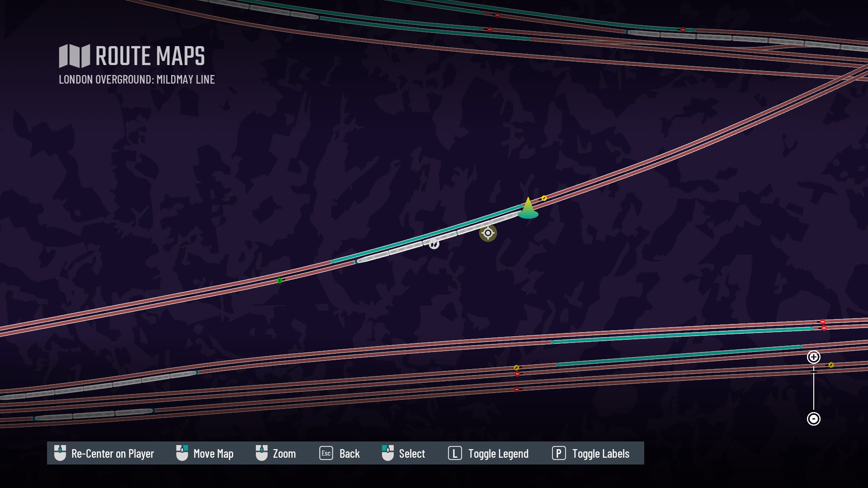Click the white circular marker below the player's train
Viewport: 868px width, 488px height.
pyautogui.click(x=434, y=244)
